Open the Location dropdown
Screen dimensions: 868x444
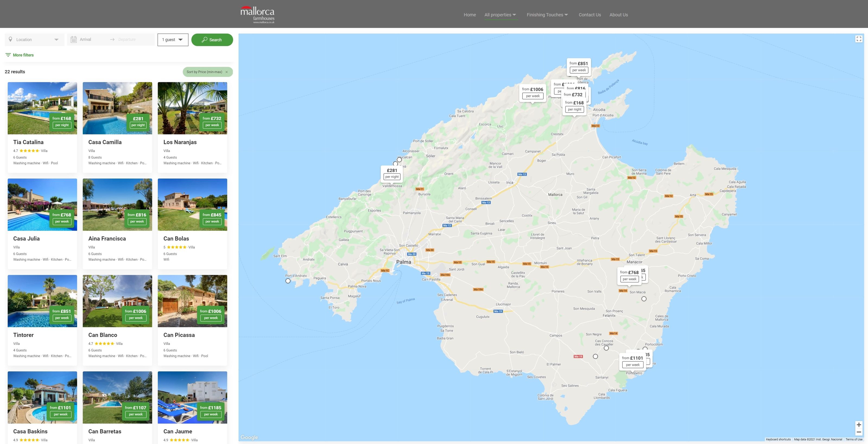34,40
